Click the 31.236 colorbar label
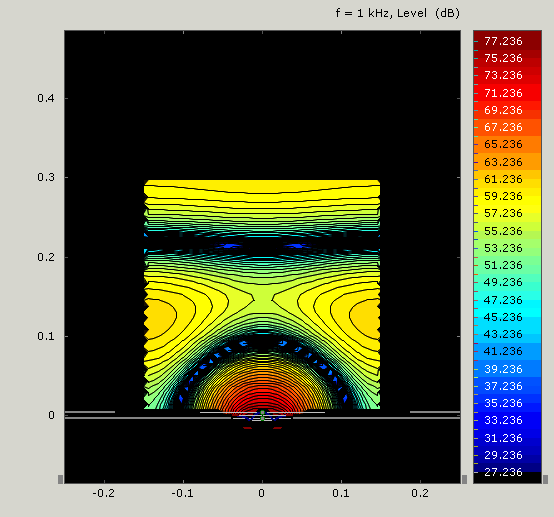The height and width of the screenshot is (517, 554). coord(503,437)
